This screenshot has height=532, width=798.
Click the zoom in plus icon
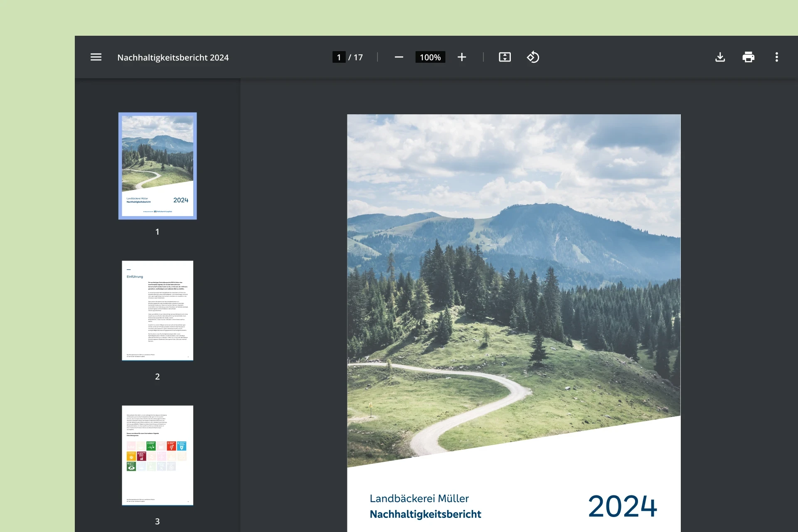pyautogui.click(x=462, y=57)
